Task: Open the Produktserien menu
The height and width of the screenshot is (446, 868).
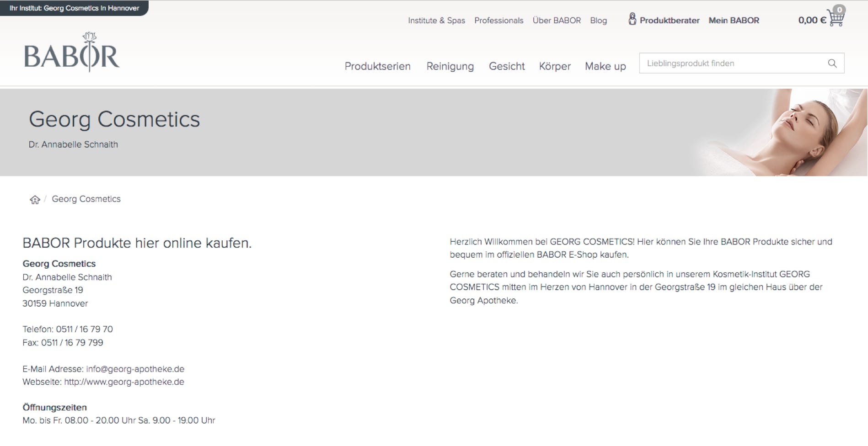Action: pyautogui.click(x=377, y=66)
